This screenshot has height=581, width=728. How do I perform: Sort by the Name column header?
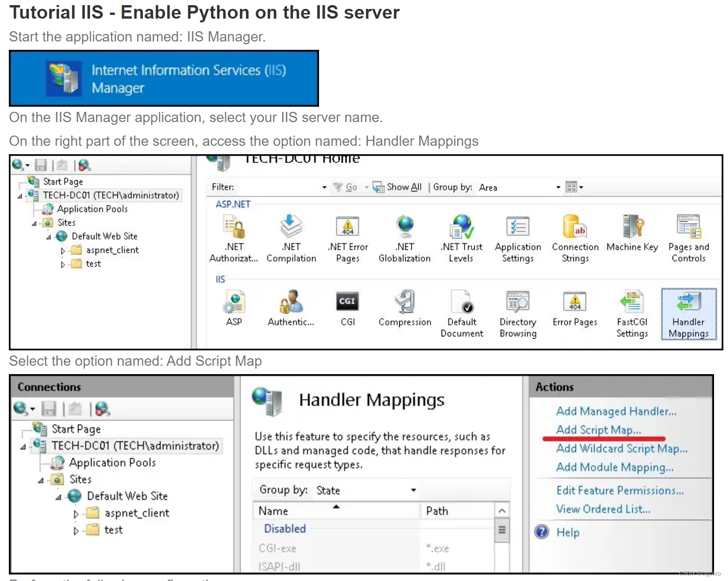pyautogui.click(x=337, y=511)
